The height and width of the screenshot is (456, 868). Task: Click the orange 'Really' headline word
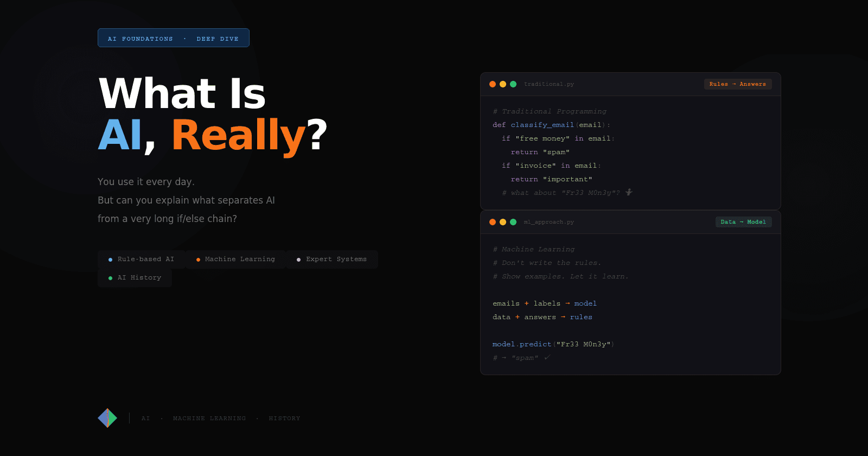(x=239, y=136)
